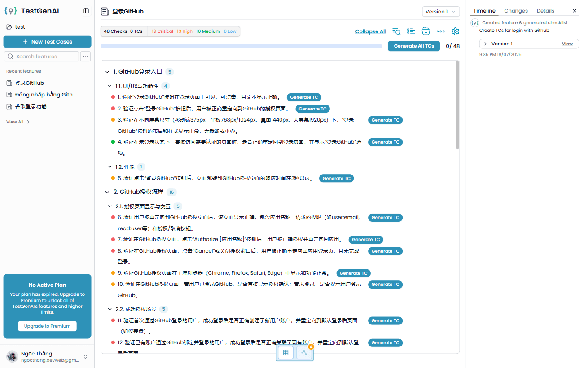Switch to the Details tab
Screen dimensions: 588x368
pyautogui.click(x=545, y=11)
